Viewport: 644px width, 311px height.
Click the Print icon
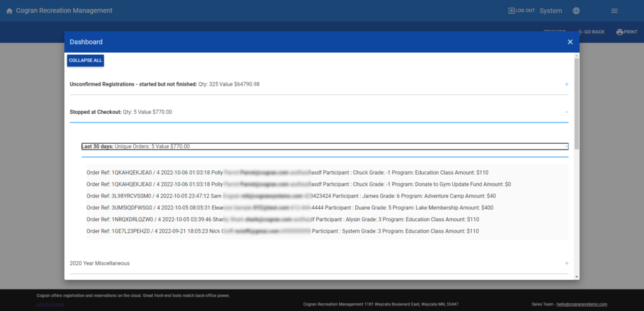[x=619, y=32]
